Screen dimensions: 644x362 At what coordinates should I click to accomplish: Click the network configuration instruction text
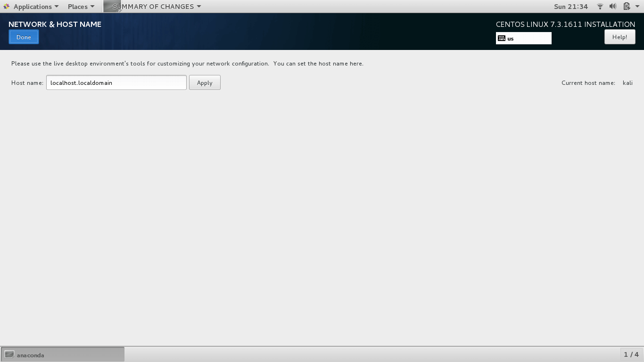187,64
